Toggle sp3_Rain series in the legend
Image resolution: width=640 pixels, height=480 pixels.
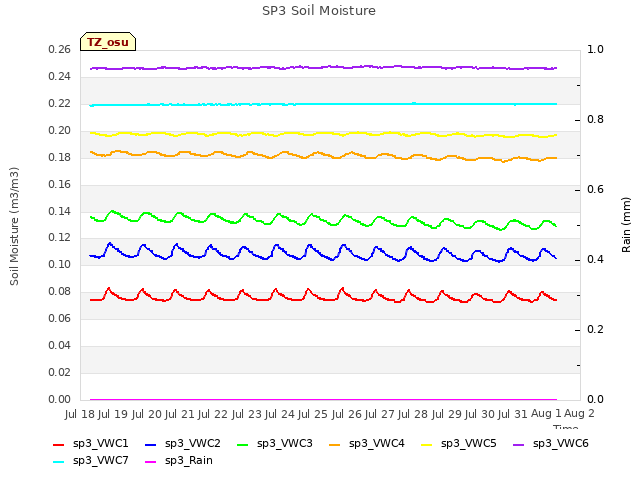click(x=179, y=461)
